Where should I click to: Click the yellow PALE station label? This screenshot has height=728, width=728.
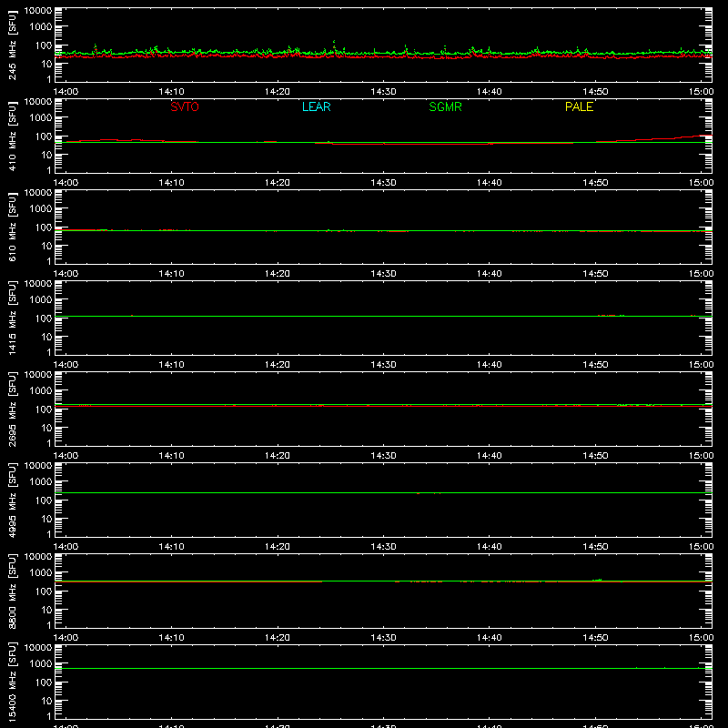pos(579,106)
